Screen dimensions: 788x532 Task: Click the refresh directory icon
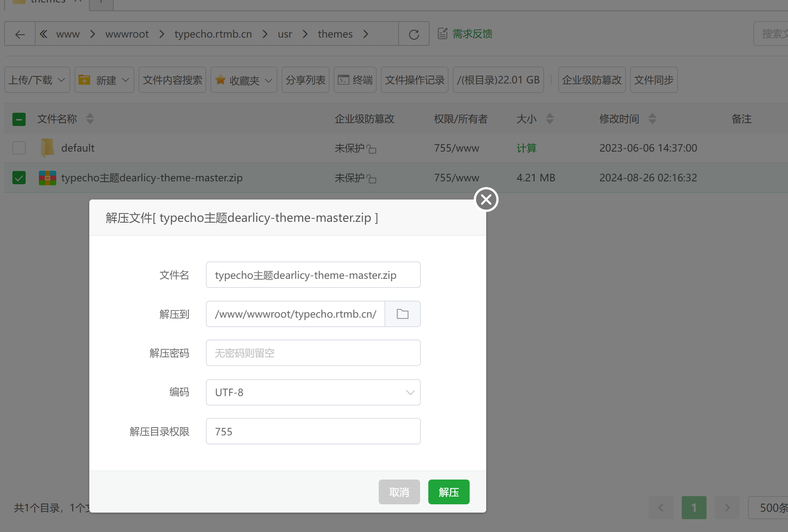(x=414, y=34)
